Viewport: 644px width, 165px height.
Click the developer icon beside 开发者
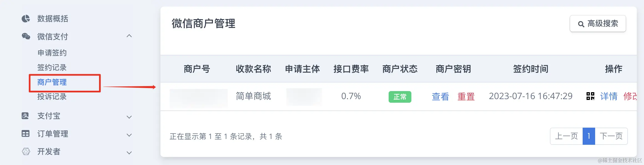(26, 151)
